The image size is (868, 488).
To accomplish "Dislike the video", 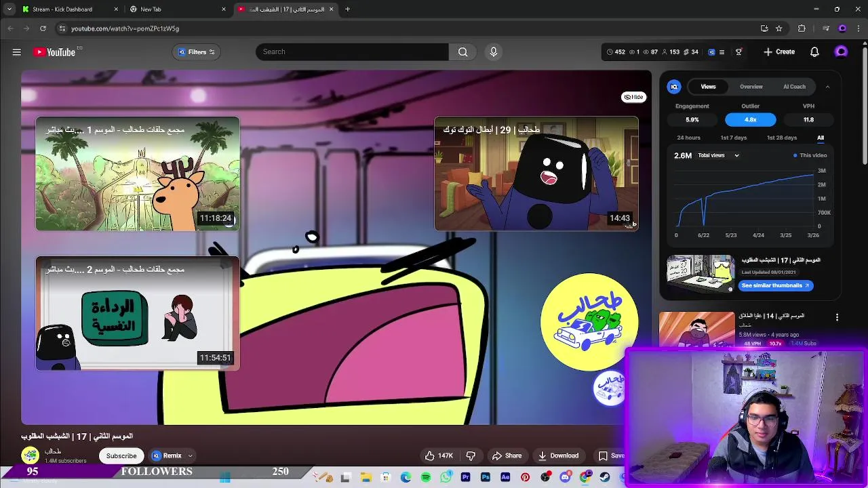I will click(x=471, y=455).
